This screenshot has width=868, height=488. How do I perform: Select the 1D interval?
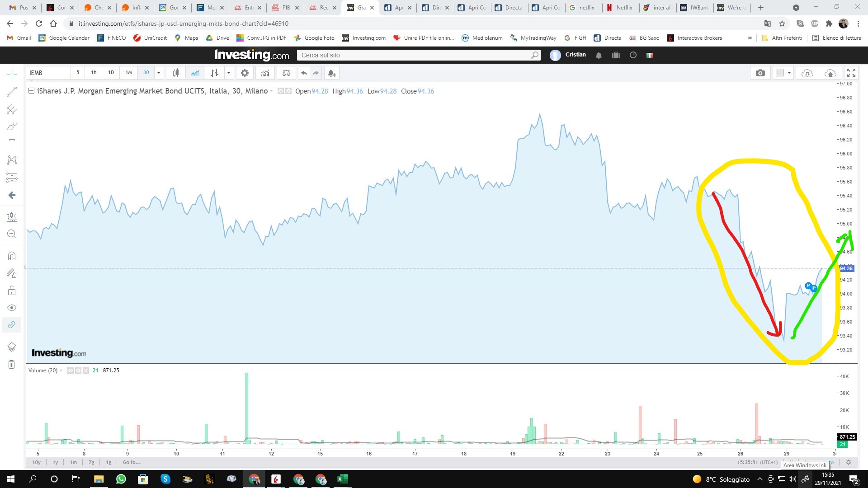click(x=111, y=72)
